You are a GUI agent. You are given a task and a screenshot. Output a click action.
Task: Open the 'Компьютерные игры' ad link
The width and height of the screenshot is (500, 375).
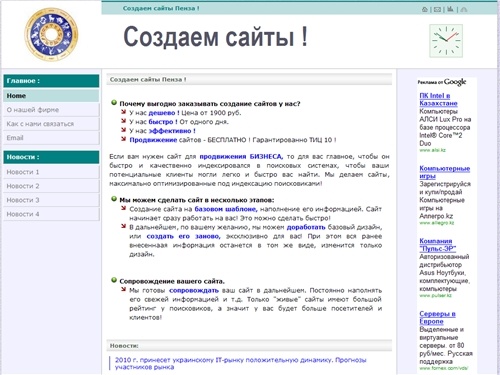coord(444,172)
